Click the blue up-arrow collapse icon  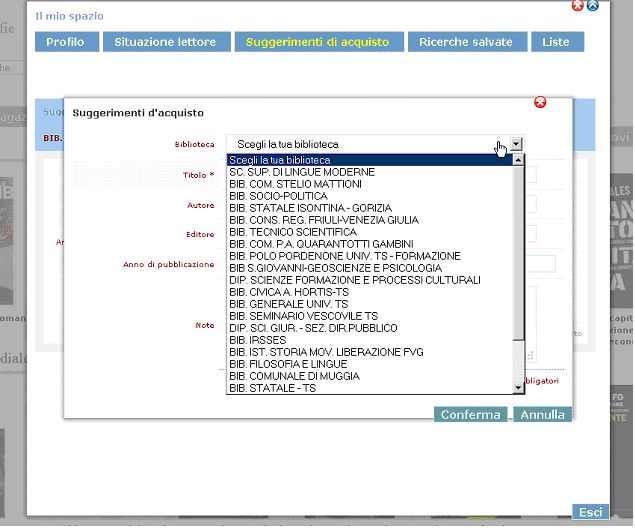pos(592,5)
